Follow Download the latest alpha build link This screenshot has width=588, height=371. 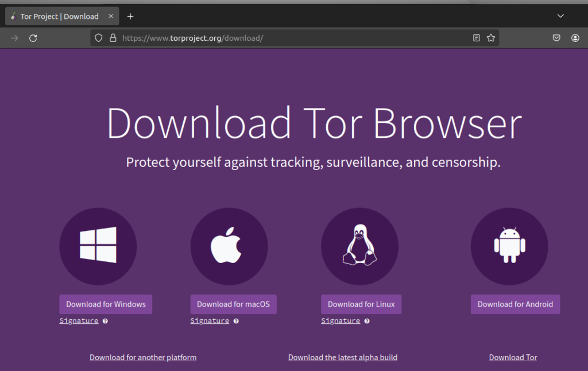click(x=342, y=357)
